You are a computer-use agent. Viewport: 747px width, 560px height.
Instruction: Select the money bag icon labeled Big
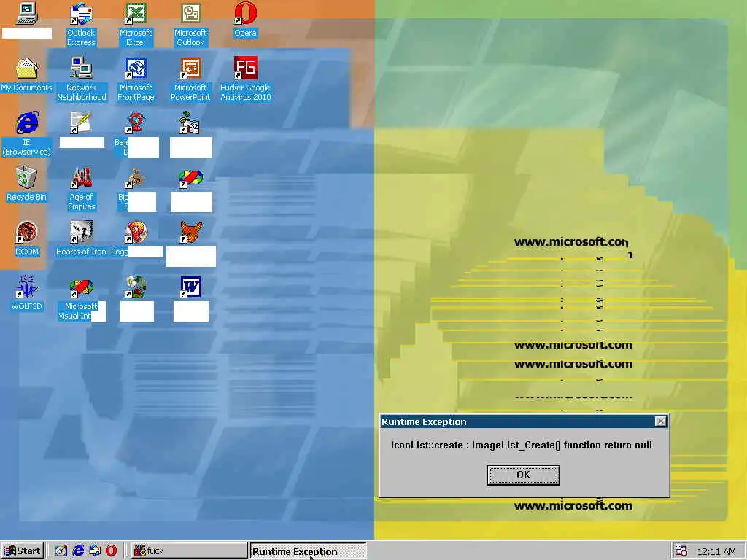136,178
